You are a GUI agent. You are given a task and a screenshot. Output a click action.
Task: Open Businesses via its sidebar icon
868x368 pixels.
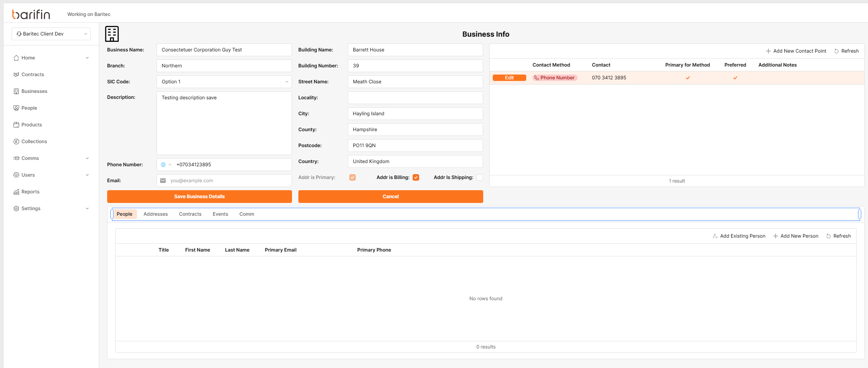pyautogui.click(x=16, y=91)
